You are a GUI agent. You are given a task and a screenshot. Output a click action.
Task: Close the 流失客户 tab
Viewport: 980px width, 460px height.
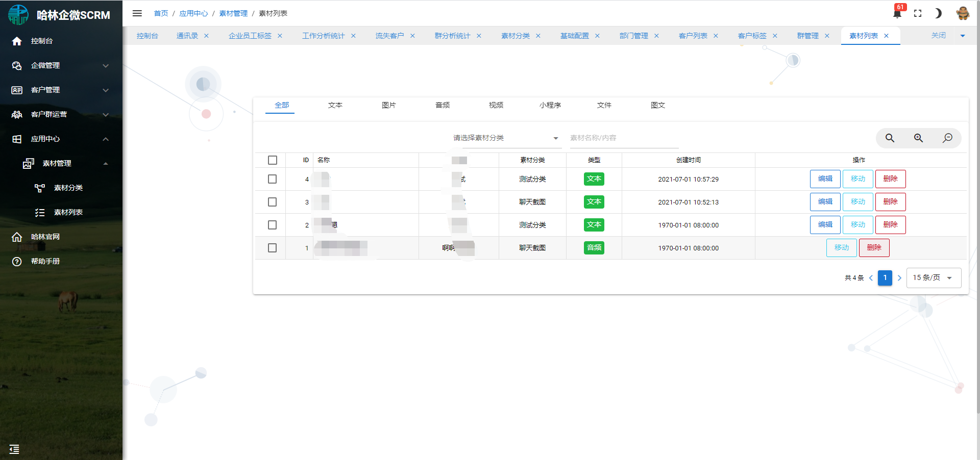tap(412, 36)
